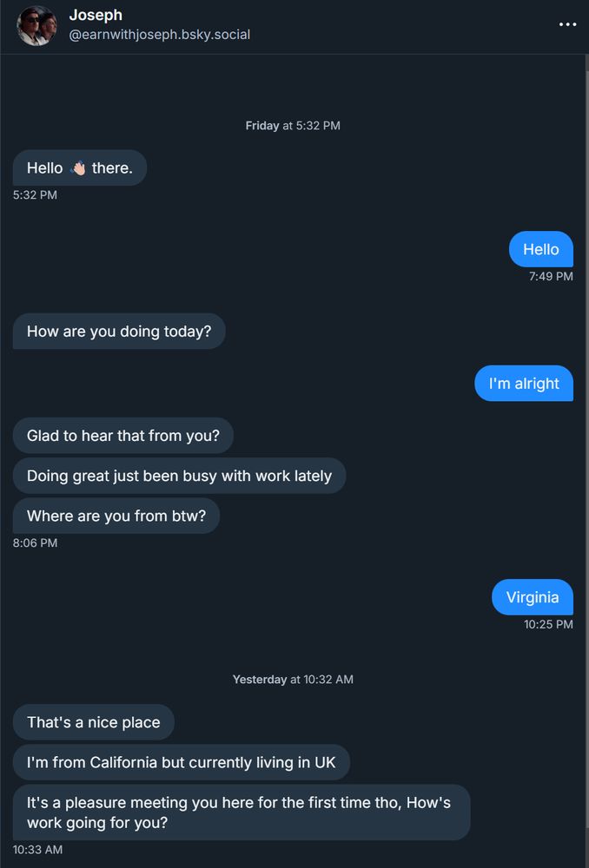The image size is (589, 868).
Task: Click the "Friday at 5:32 PM" date separator
Action: point(293,126)
